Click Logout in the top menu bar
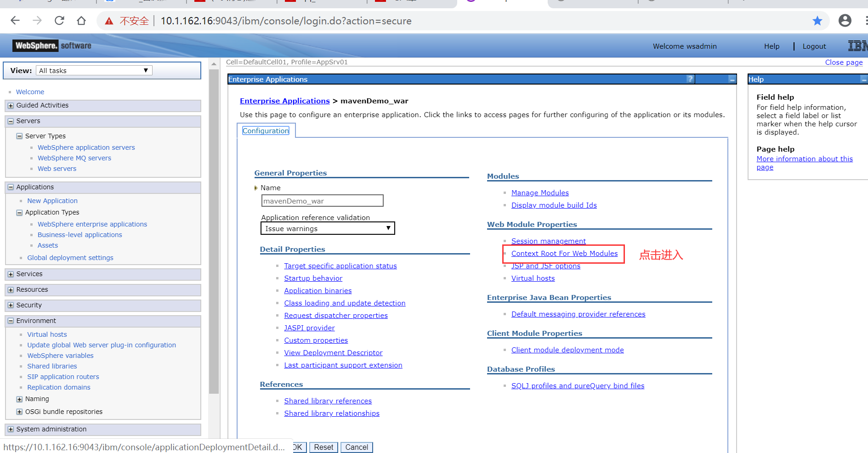Viewport: 868px width, 453px height. [x=814, y=46]
